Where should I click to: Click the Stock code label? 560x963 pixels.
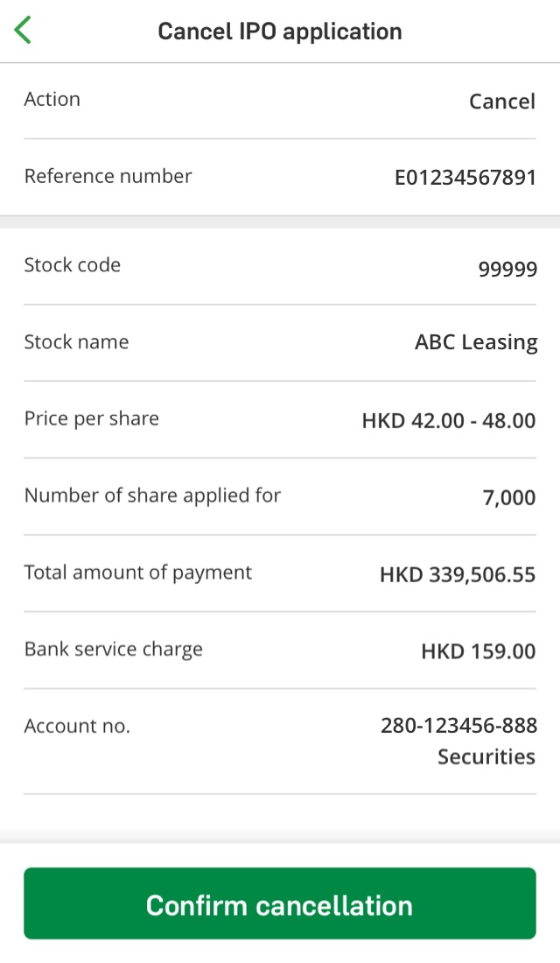tap(73, 264)
